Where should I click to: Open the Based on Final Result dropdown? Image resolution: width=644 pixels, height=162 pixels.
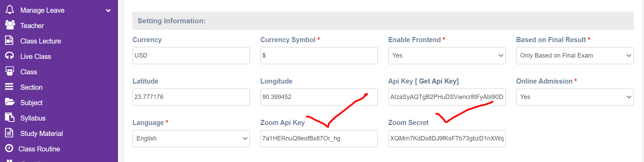tap(575, 55)
